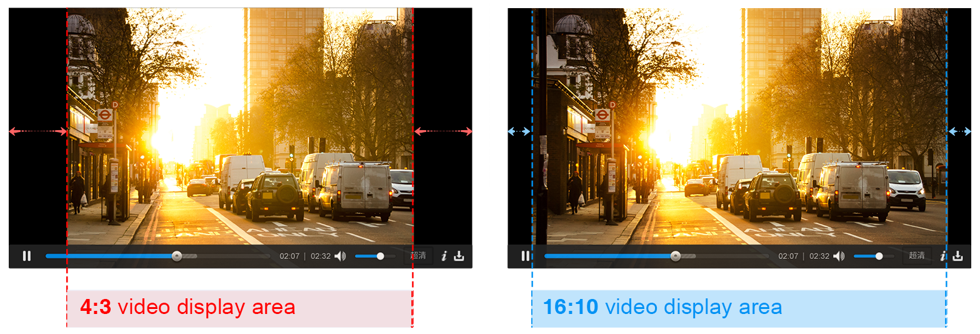Click 02:07 elapsed time in 16:10 player

pos(788,256)
